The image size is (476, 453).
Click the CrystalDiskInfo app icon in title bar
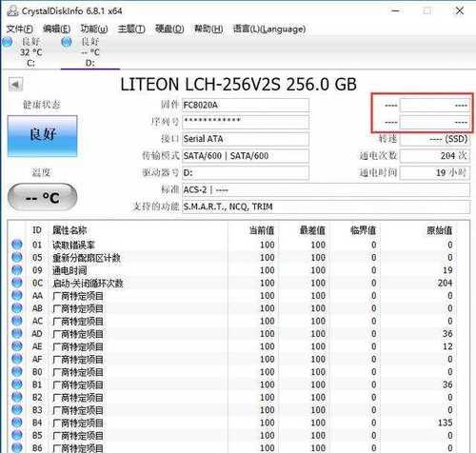(12, 10)
